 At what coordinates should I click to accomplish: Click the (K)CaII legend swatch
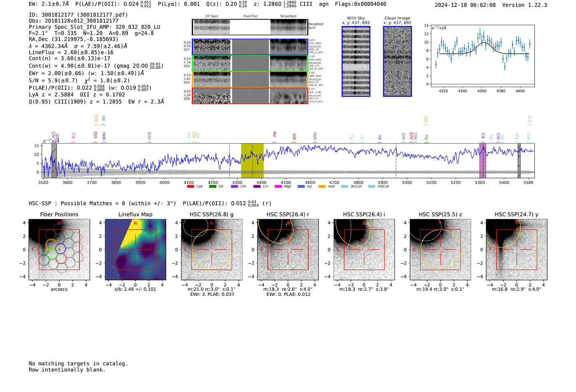(344, 187)
